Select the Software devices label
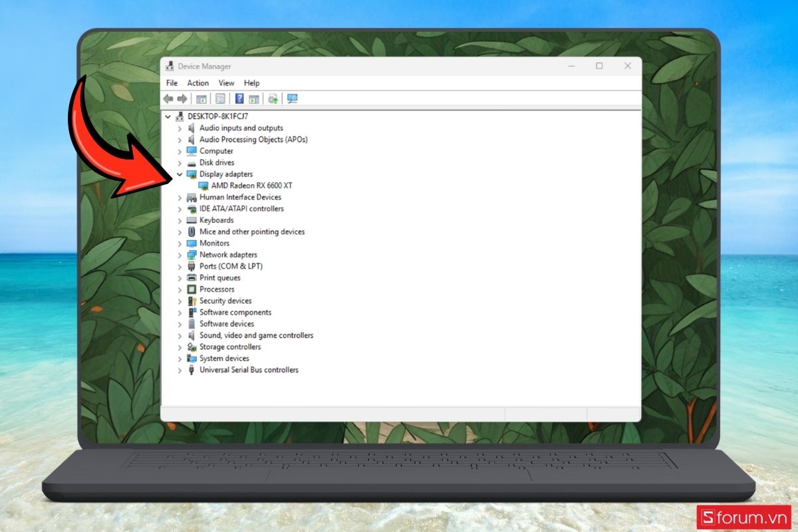Viewport: 798px width, 532px height. (227, 324)
